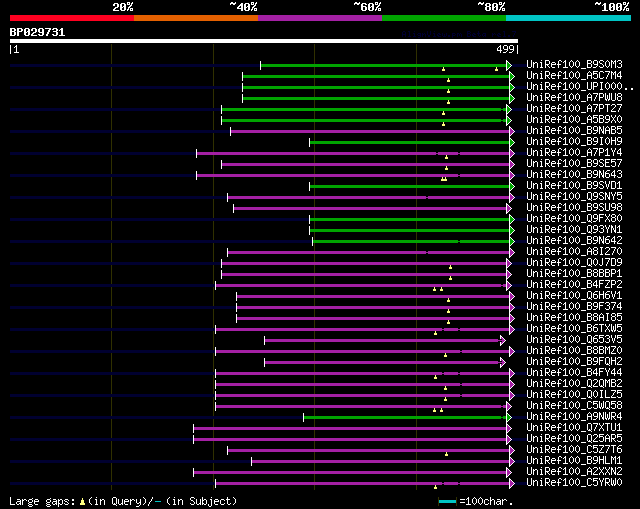The height and width of the screenshot is (509, 640).
Task: Click the UniRef100_Q0J7D9 label
Action: 574,262
